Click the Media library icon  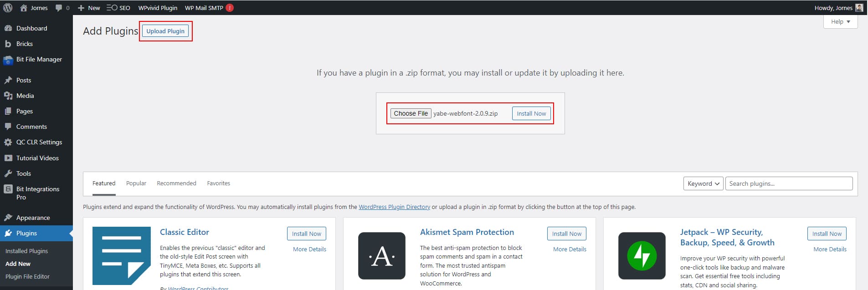click(9, 96)
